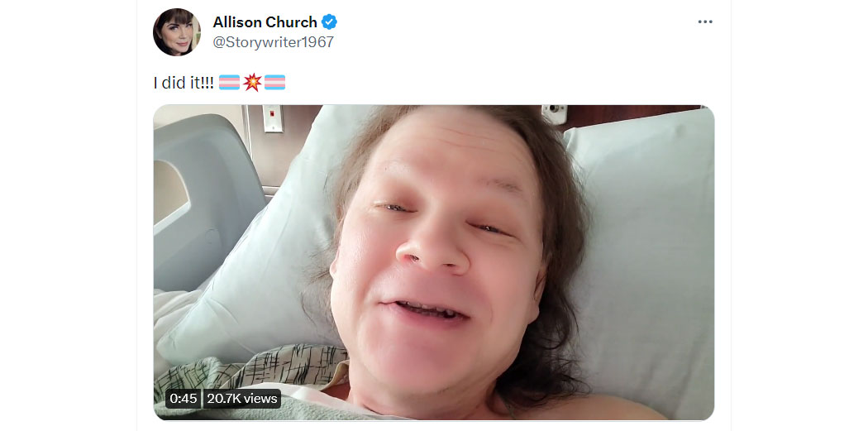Click the blue verified checkmark badge

[329, 22]
